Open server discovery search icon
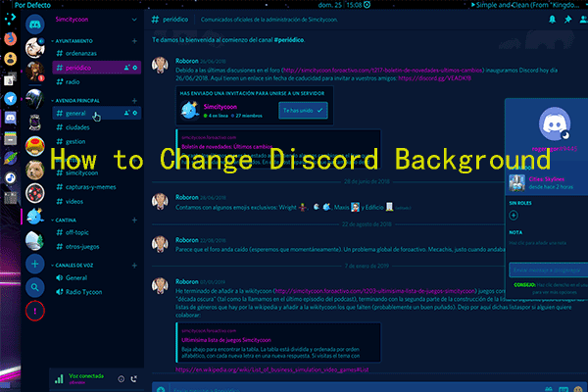 tap(35, 287)
